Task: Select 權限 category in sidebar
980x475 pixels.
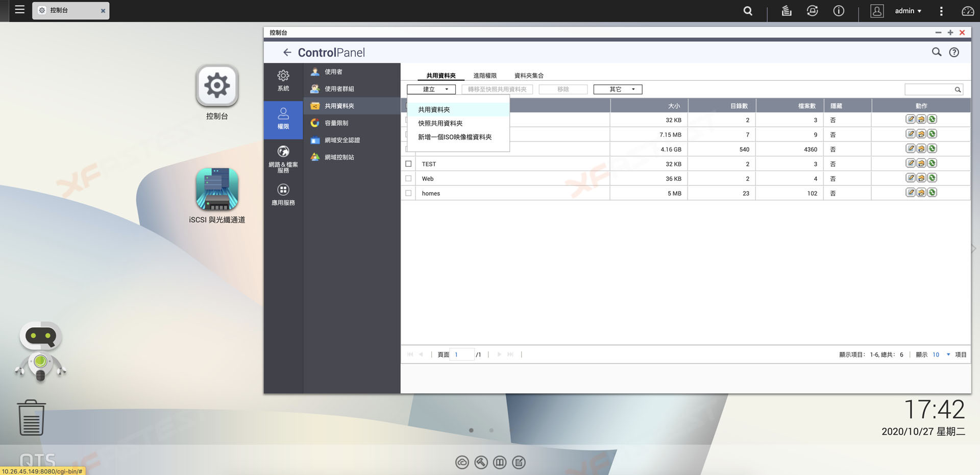Action: (283, 120)
